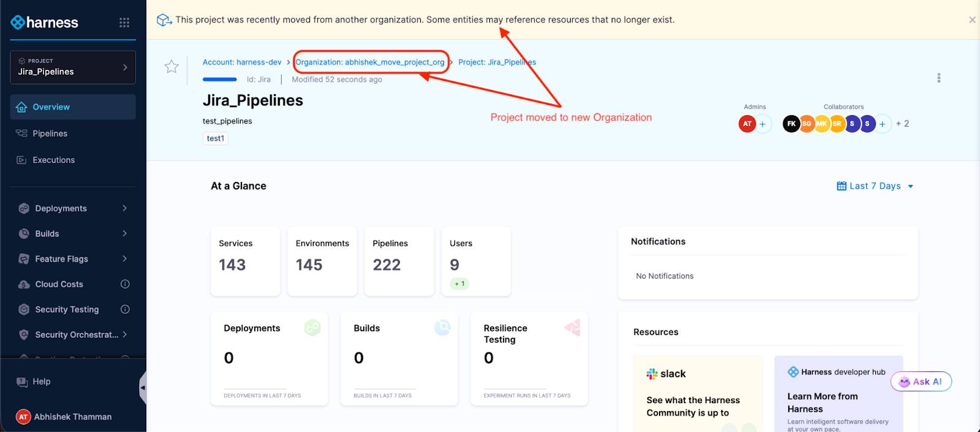Click the Resilience Testing card icon
The width and height of the screenshot is (980, 432).
[572, 328]
